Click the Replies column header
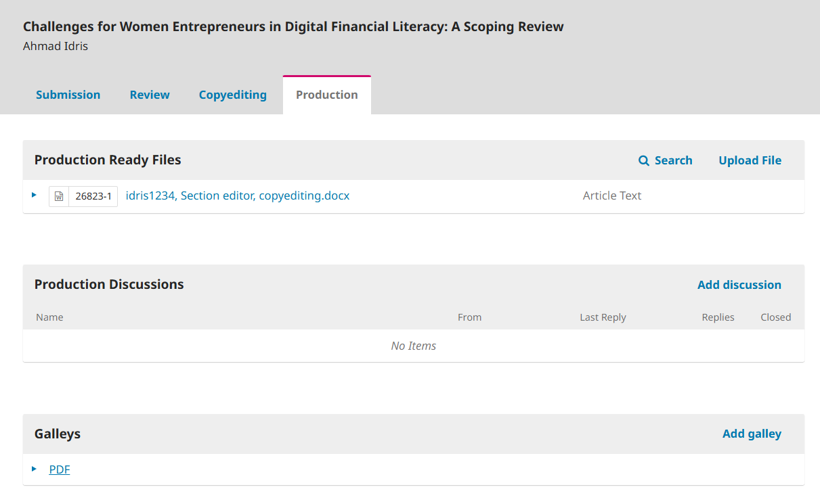Image resolution: width=820 pixels, height=504 pixels. pos(718,317)
